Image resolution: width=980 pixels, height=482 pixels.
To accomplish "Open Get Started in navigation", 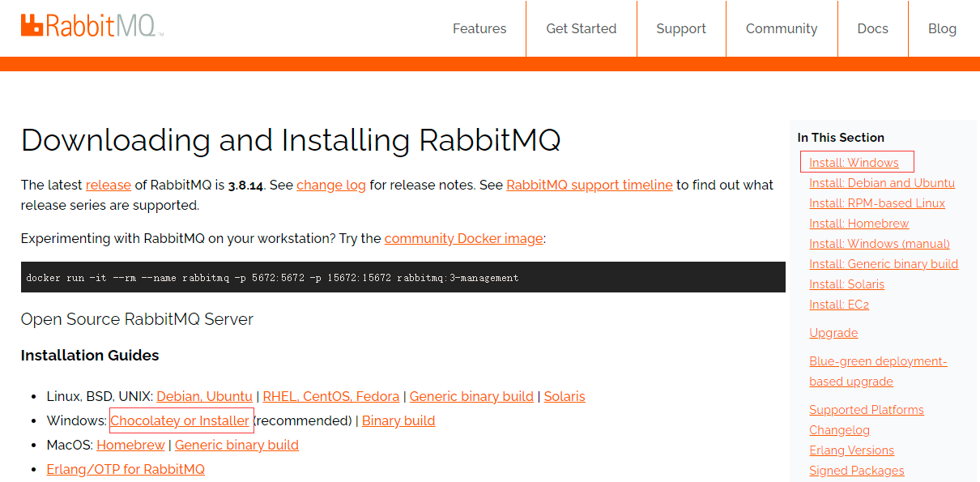I will click(582, 28).
